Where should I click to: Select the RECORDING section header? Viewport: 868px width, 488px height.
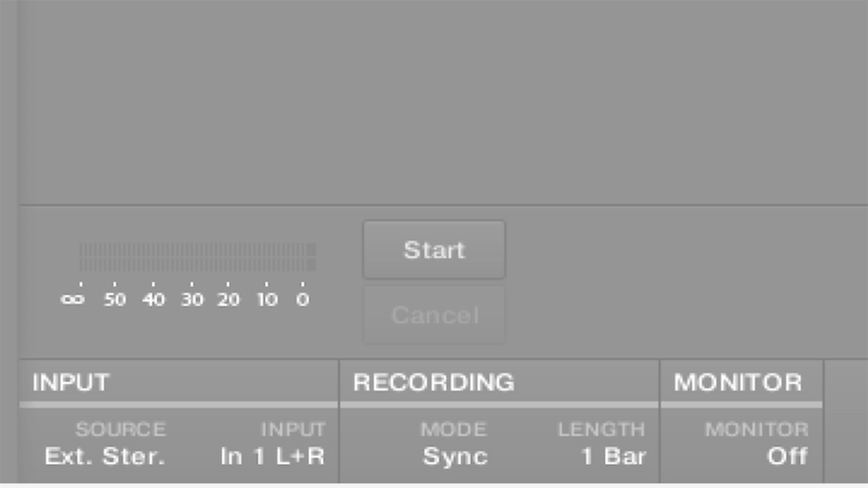(x=433, y=382)
